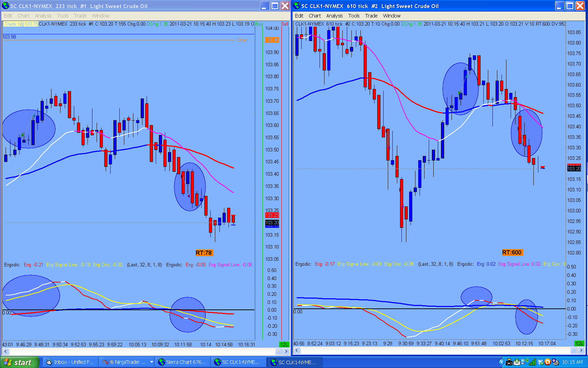
Task: Click the camera screen capture tray icon
Action: coord(510,362)
